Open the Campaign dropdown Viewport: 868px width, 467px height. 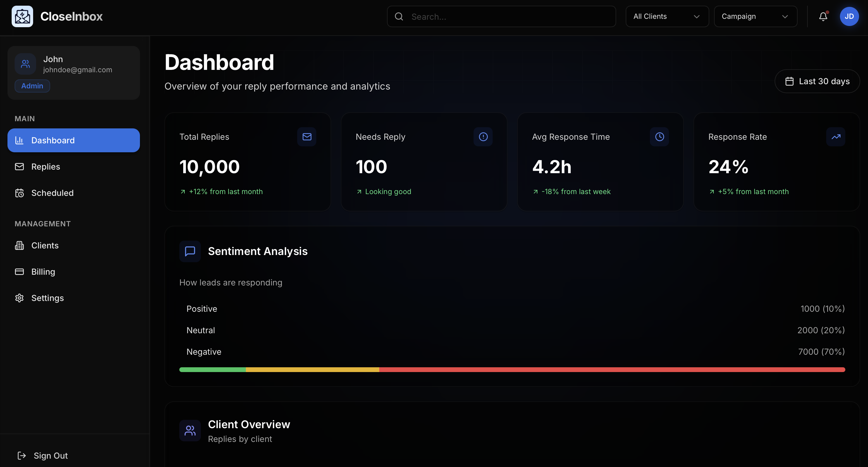point(755,16)
